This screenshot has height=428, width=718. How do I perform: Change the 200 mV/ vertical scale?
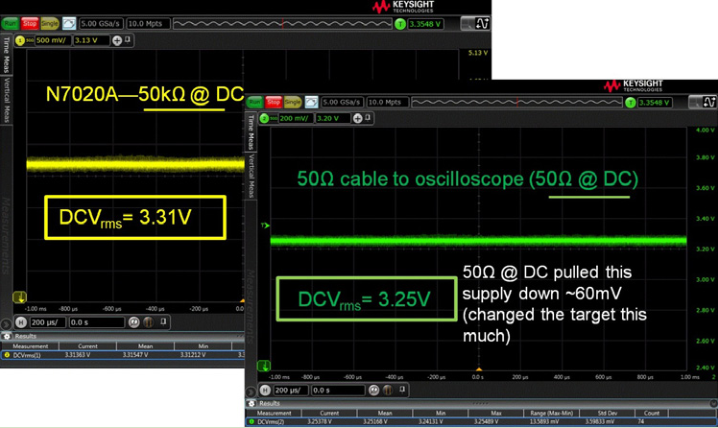pyautogui.click(x=295, y=119)
